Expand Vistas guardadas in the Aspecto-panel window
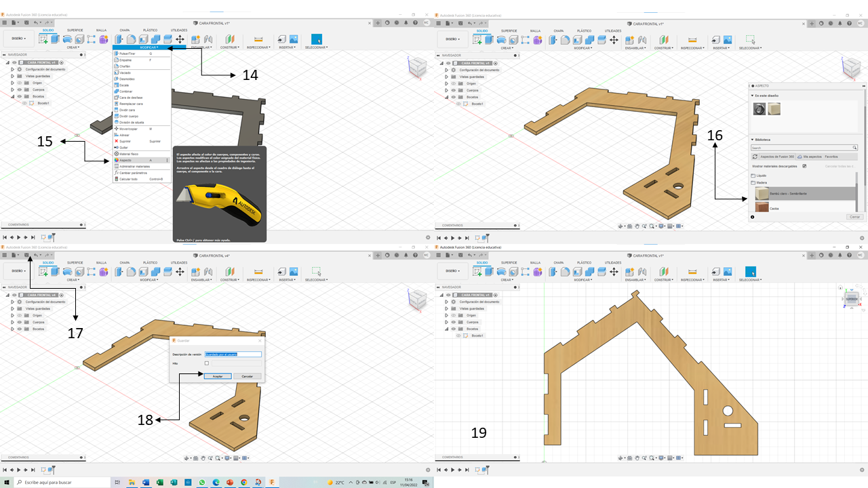Image resolution: width=868 pixels, height=488 pixels. pos(446,77)
